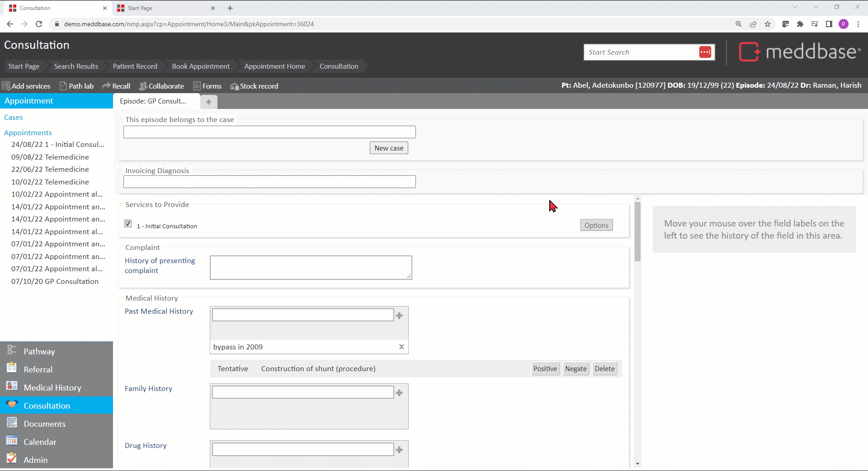Go to Patient Record breadcrumb

coord(135,66)
